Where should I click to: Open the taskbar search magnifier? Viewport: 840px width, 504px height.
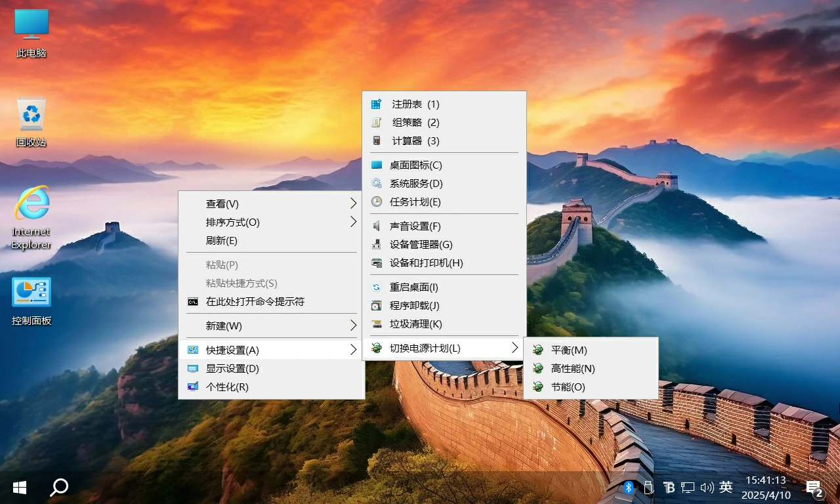coord(59,487)
